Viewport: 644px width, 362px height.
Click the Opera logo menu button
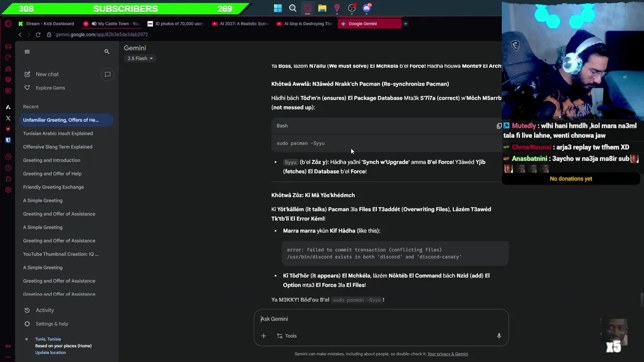point(8,24)
